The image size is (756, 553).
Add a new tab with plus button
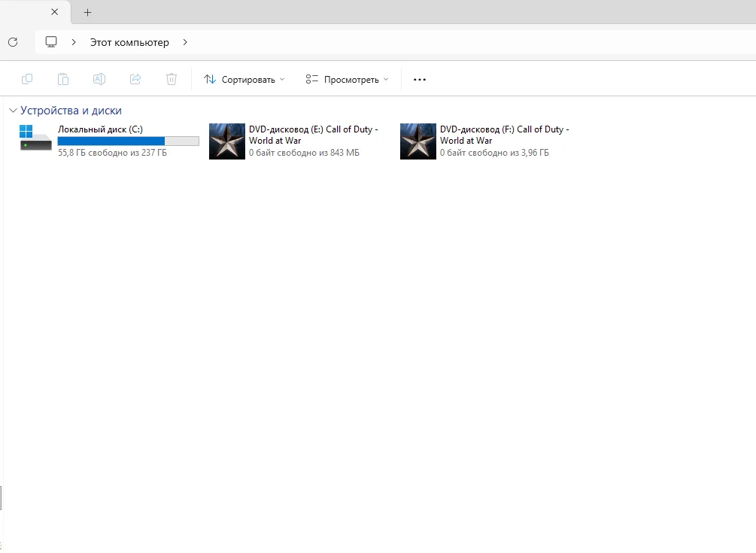coord(87,13)
